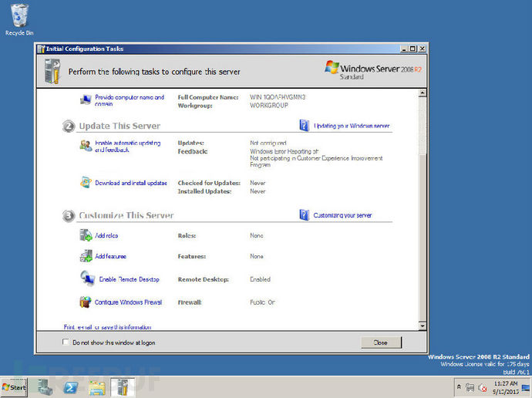
Task: Open Enable automatic updating and feedback link
Action: [127, 147]
